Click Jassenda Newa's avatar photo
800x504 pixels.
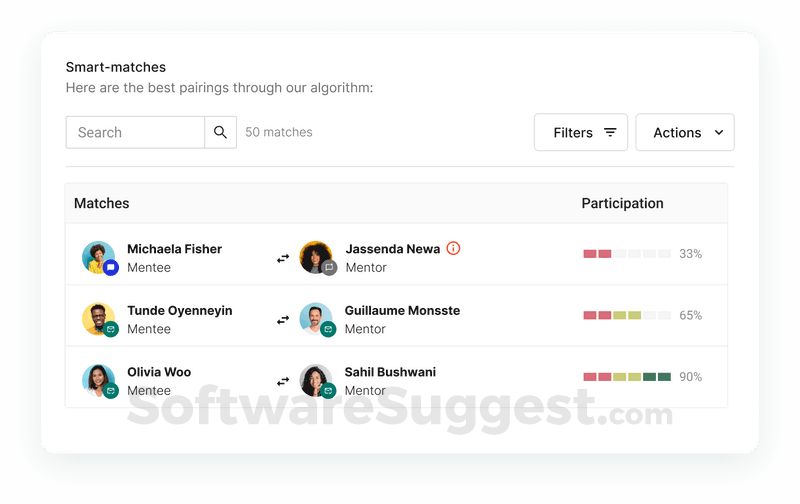coord(315,256)
